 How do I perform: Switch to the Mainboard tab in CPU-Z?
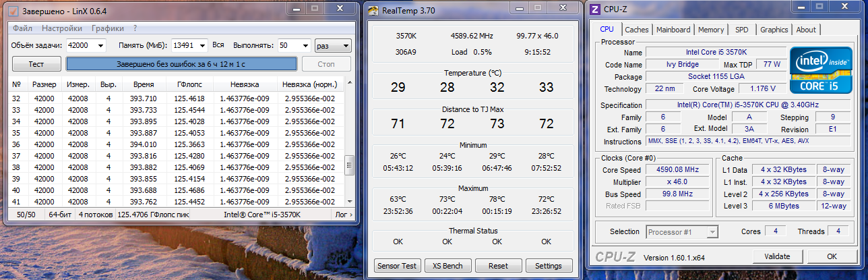coord(673,30)
